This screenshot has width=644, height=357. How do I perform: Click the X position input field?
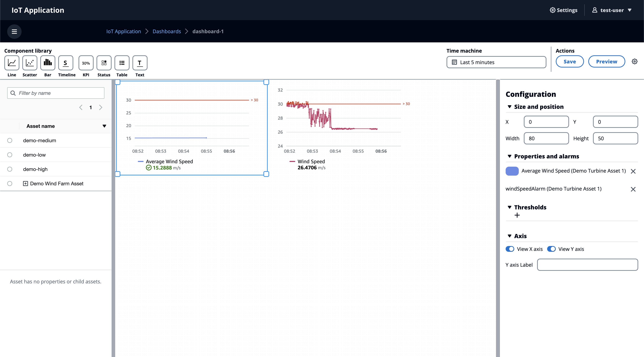(x=546, y=122)
